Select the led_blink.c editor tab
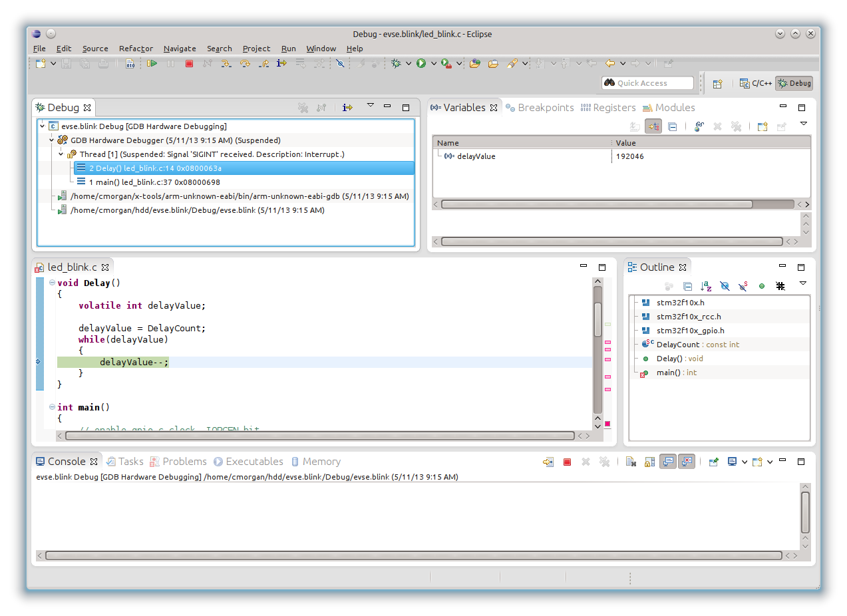 [x=73, y=267]
